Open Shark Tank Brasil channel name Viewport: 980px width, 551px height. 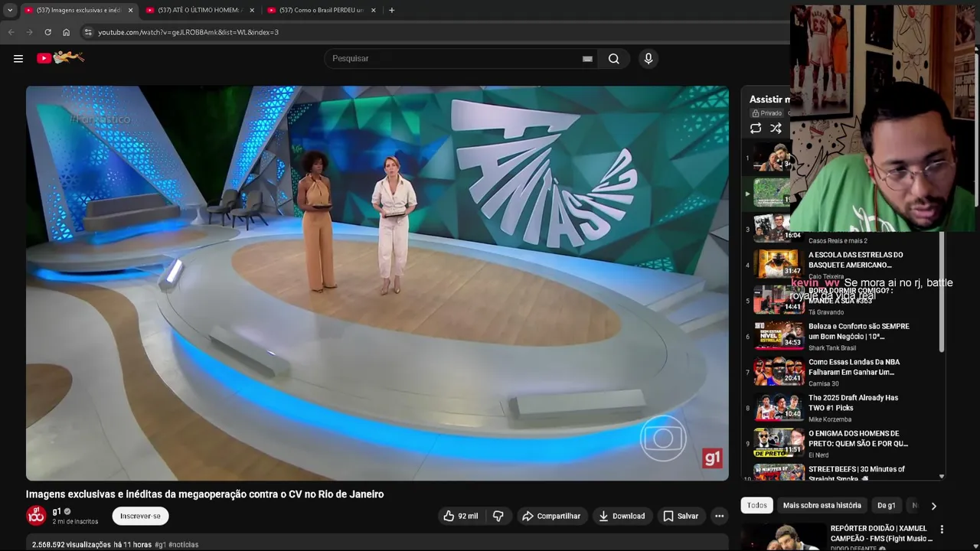coord(834,348)
